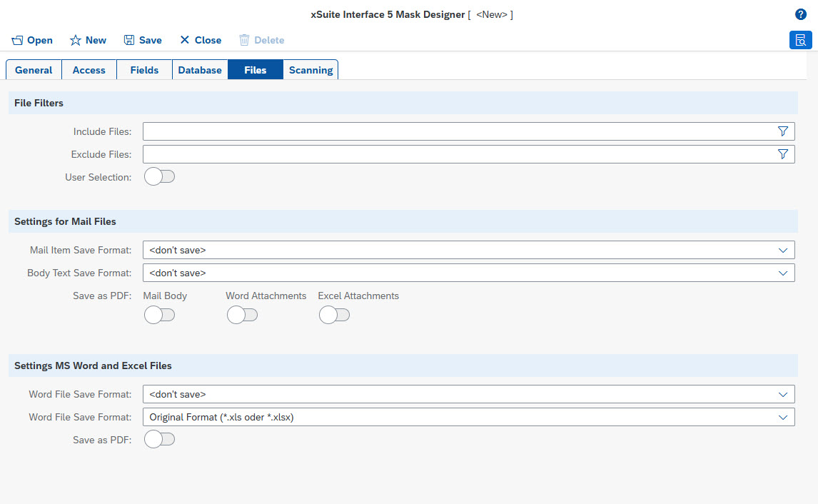Viewport: 818px width, 504px height.
Task: Click the filter icon in Include Files
Action: 782,131
